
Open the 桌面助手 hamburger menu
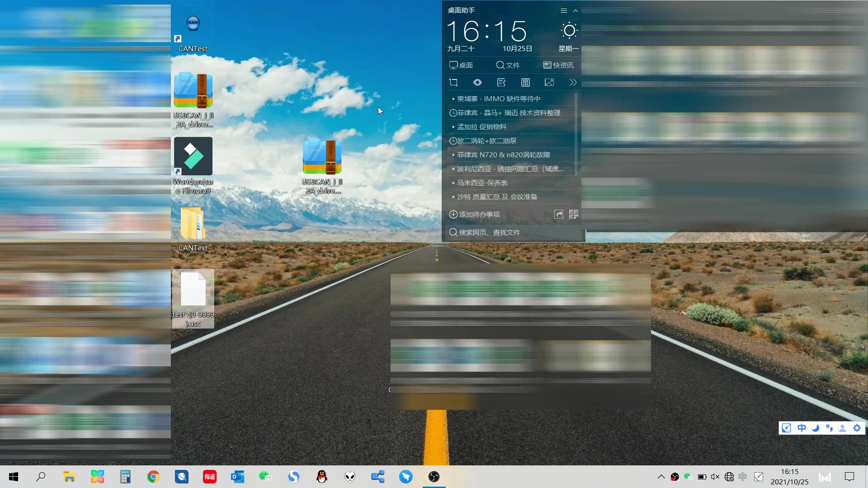click(x=564, y=10)
